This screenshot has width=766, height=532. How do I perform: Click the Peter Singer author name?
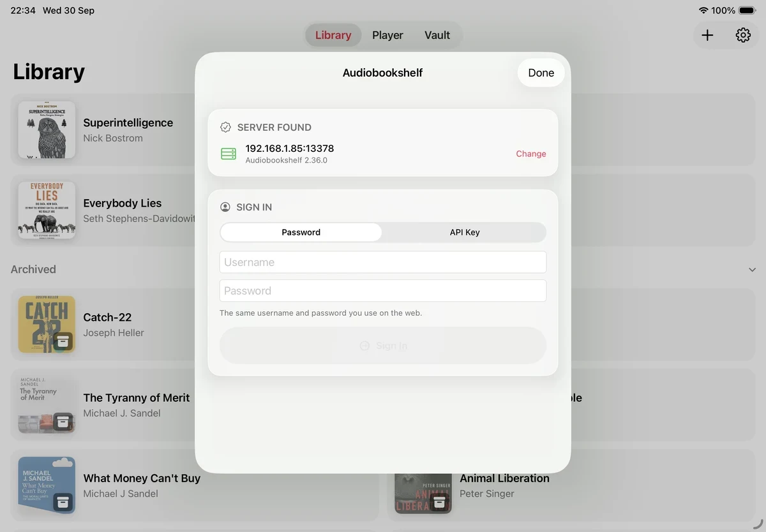tap(487, 493)
